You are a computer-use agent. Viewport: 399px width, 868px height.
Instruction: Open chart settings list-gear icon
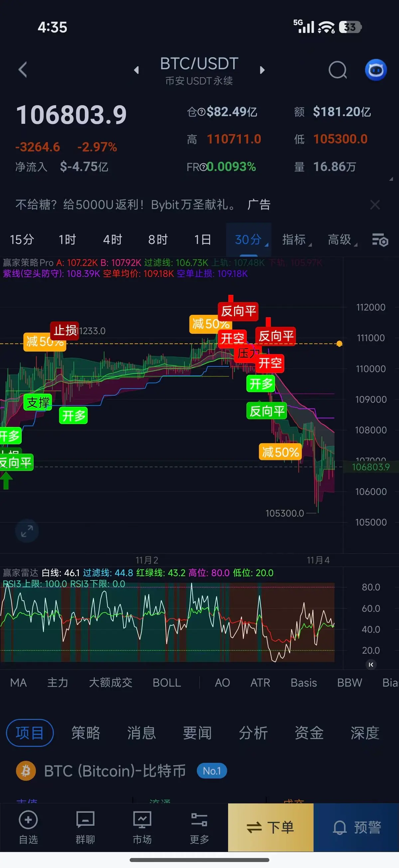click(x=380, y=240)
